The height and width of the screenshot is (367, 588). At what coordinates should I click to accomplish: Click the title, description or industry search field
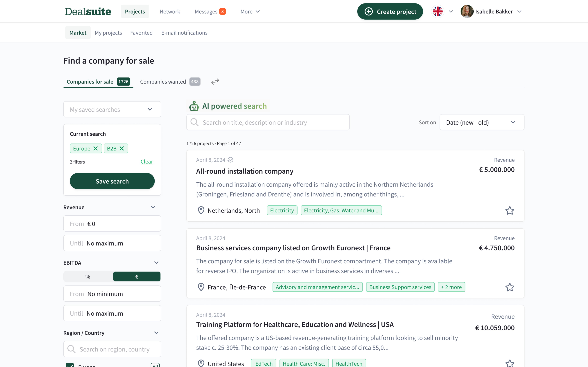click(268, 122)
